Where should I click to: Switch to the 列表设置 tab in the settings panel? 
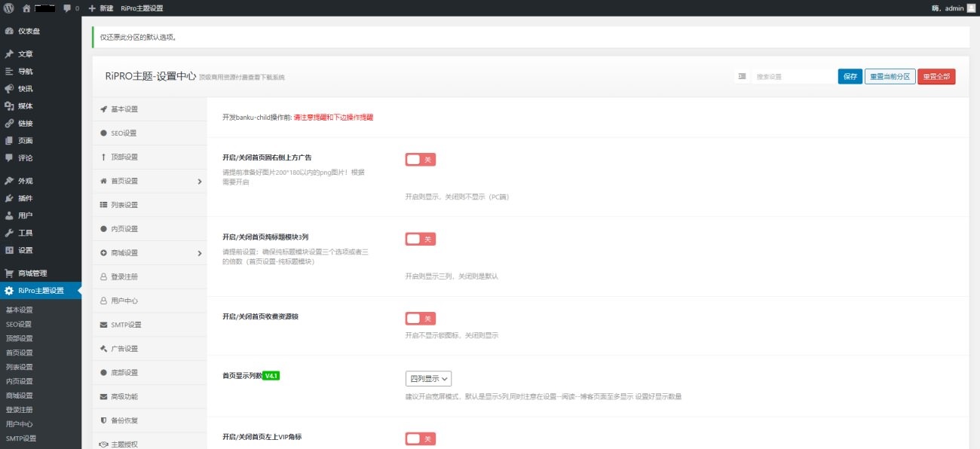[149, 205]
